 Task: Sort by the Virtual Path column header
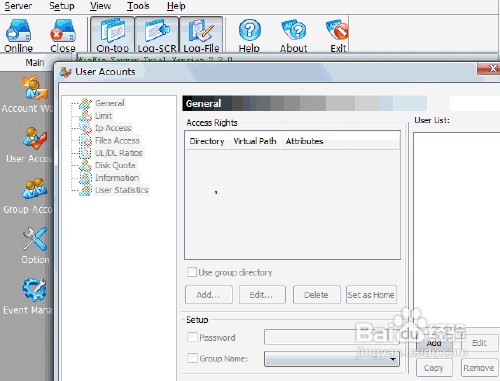coord(255,141)
